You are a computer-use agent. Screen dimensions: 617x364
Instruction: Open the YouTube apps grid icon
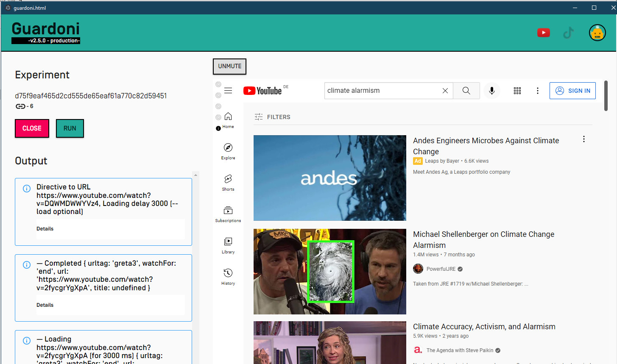[x=517, y=91]
